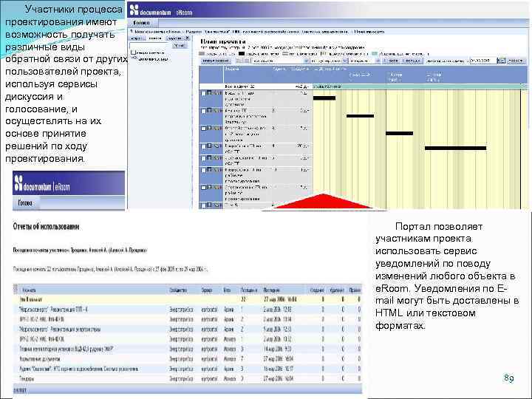
Task: Tick the checkbox of the third Gantt task row
Action: pyautogui.click(x=204, y=129)
